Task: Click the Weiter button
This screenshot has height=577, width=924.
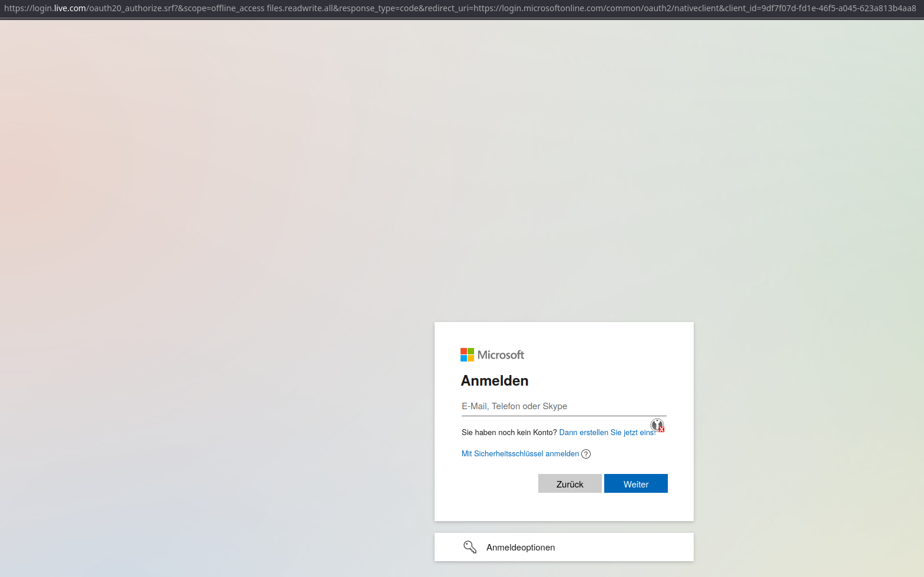Action: [x=636, y=483]
